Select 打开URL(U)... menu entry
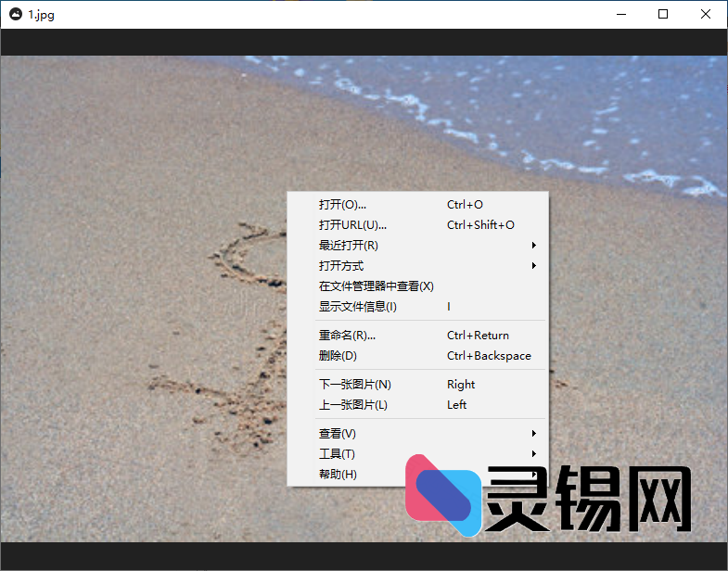728x571 pixels. pos(418,225)
